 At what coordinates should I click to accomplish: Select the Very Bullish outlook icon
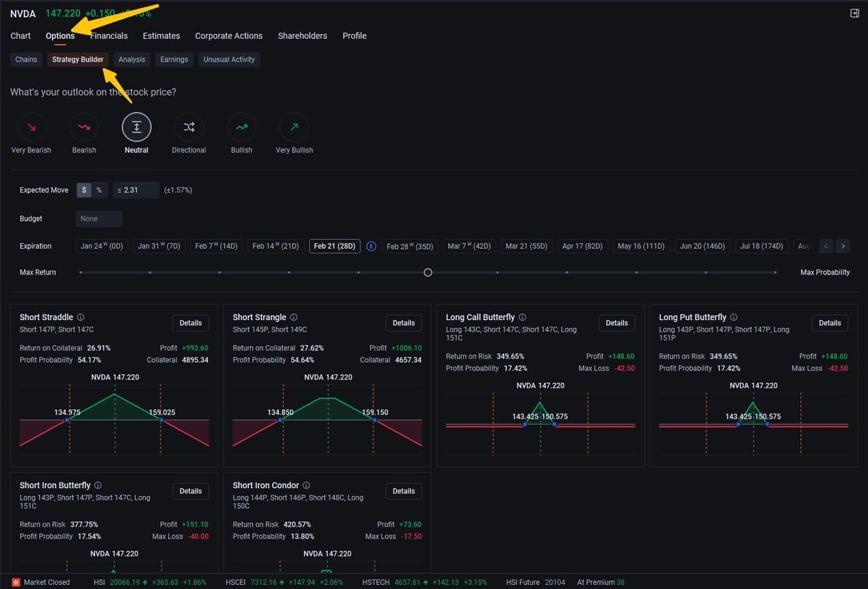[294, 127]
